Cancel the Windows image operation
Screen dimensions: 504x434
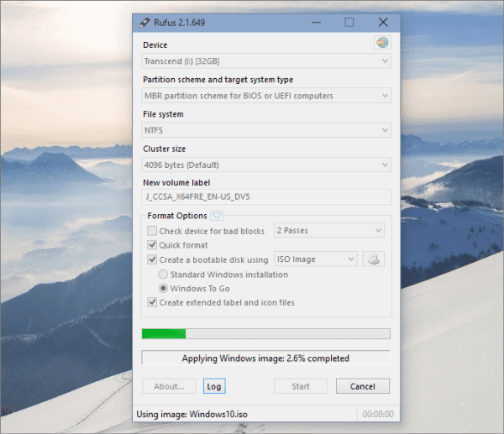pos(363,386)
